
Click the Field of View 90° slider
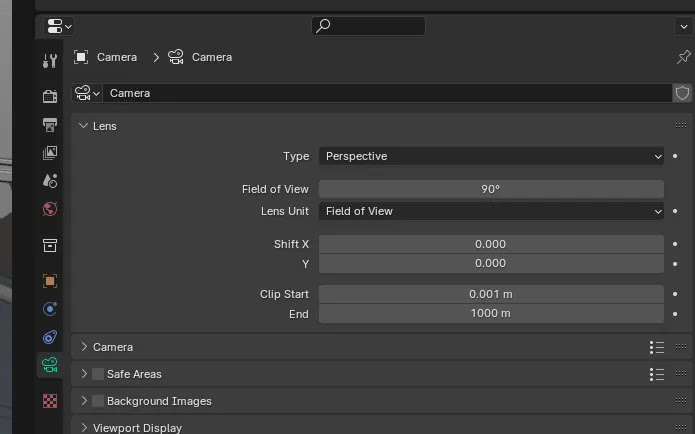(491, 189)
